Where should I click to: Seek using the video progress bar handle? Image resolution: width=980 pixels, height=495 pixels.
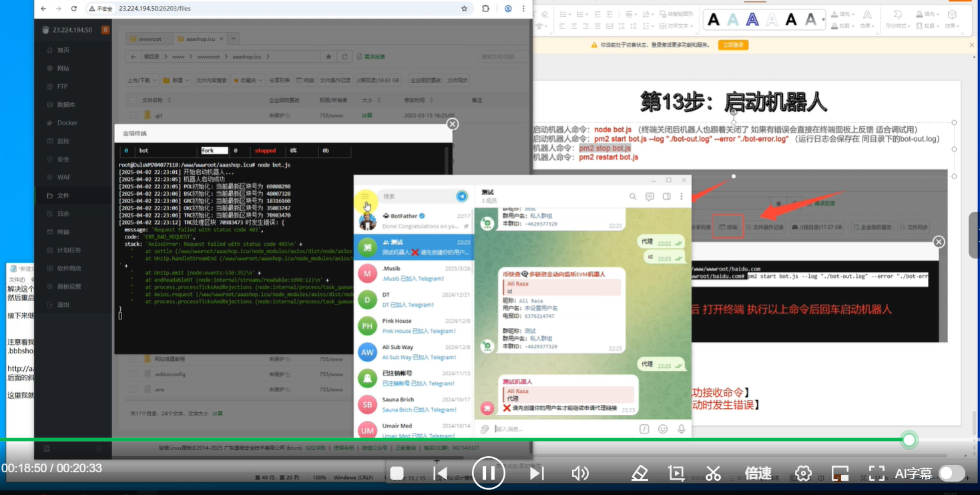(x=909, y=440)
